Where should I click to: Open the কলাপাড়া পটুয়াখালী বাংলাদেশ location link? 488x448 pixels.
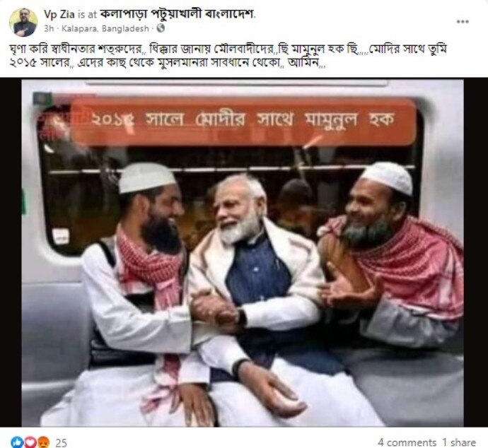pyautogui.click(x=177, y=14)
